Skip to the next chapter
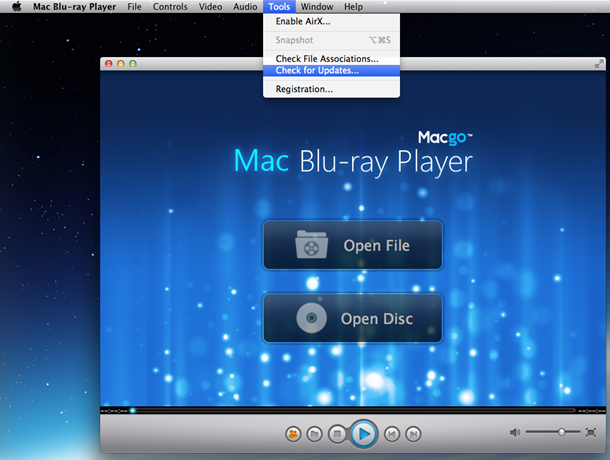The height and width of the screenshot is (460, 610). click(x=414, y=434)
